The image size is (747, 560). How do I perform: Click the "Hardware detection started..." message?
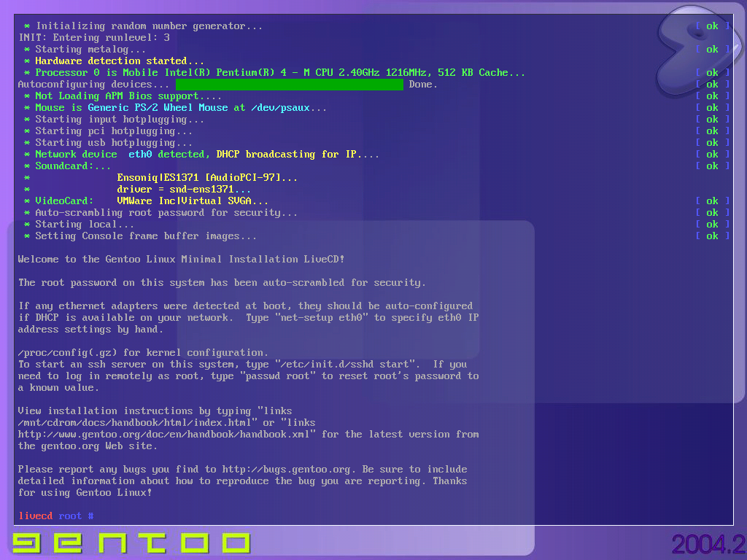(x=115, y=61)
